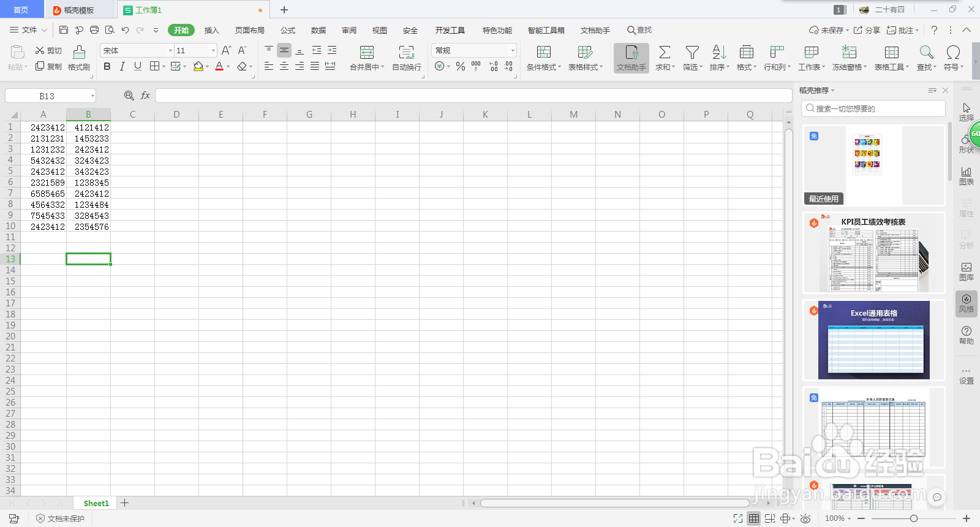Click the Save icon in quick access toolbar
Viewport: 980px width, 527px height.
click(64, 30)
